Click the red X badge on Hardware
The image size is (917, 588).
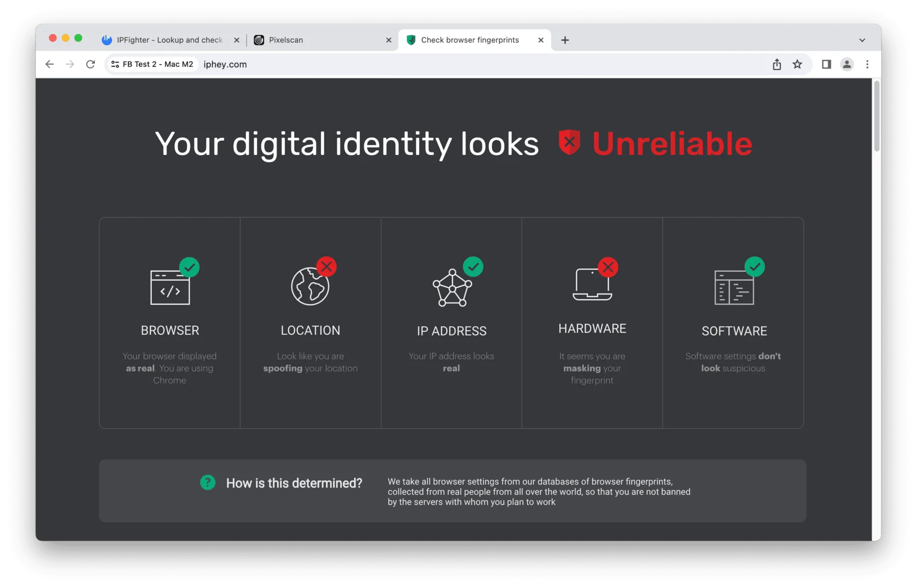point(608,267)
